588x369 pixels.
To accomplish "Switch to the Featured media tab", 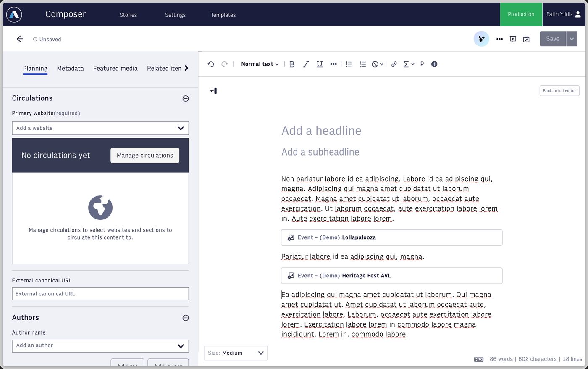I will 115,68.
